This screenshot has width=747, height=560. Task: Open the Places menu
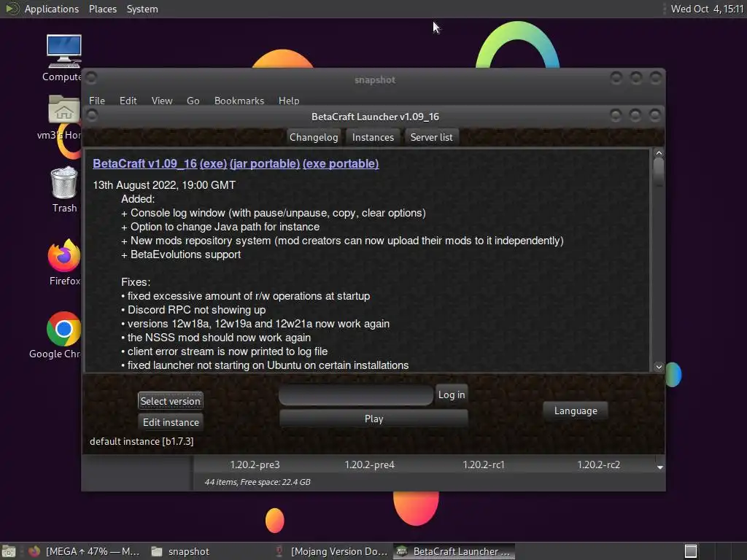tap(102, 9)
